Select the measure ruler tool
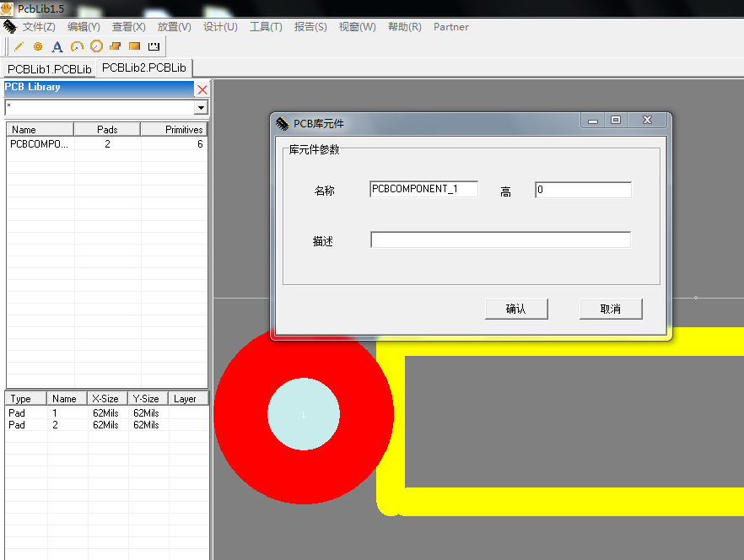Image resolution: width=744 pixels, height=560 pixels. (154, 46)
